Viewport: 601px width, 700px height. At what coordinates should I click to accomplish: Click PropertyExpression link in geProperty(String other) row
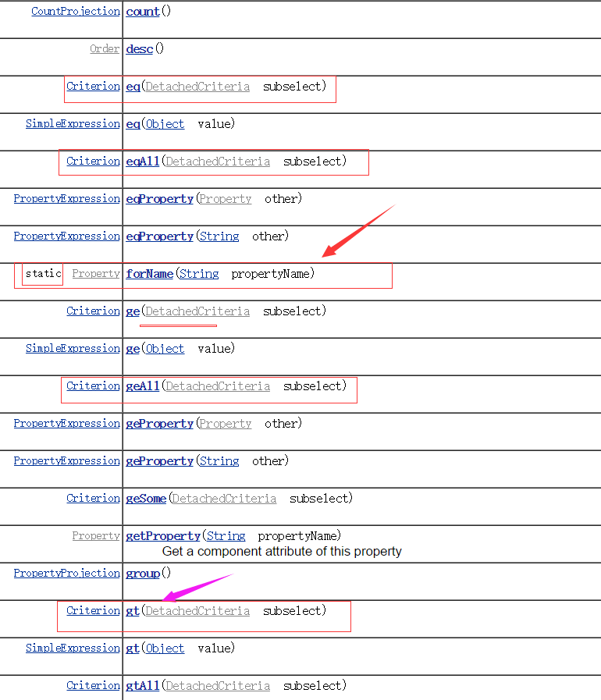click(x=67, y=461)
